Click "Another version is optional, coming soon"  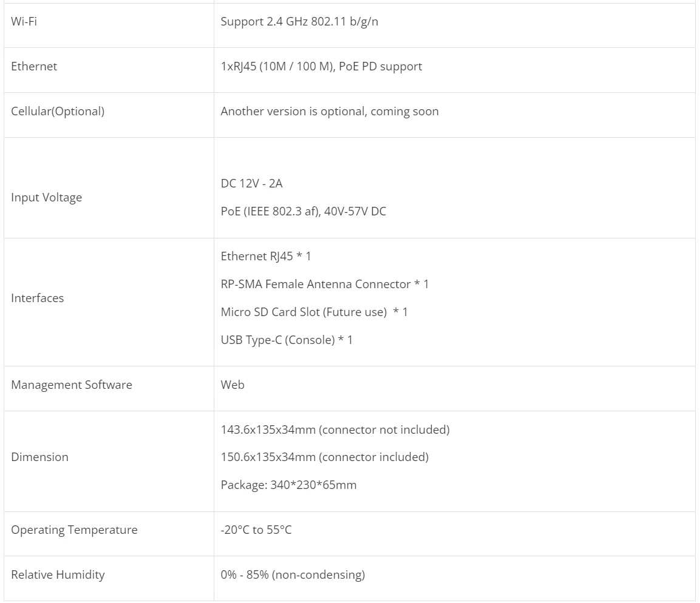click(330, 111)
